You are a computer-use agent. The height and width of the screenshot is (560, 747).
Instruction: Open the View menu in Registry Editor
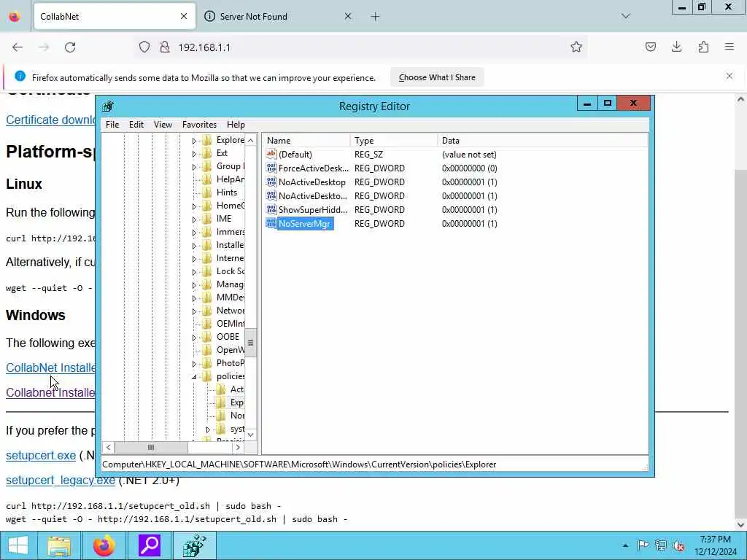click(x=163, y=125)
